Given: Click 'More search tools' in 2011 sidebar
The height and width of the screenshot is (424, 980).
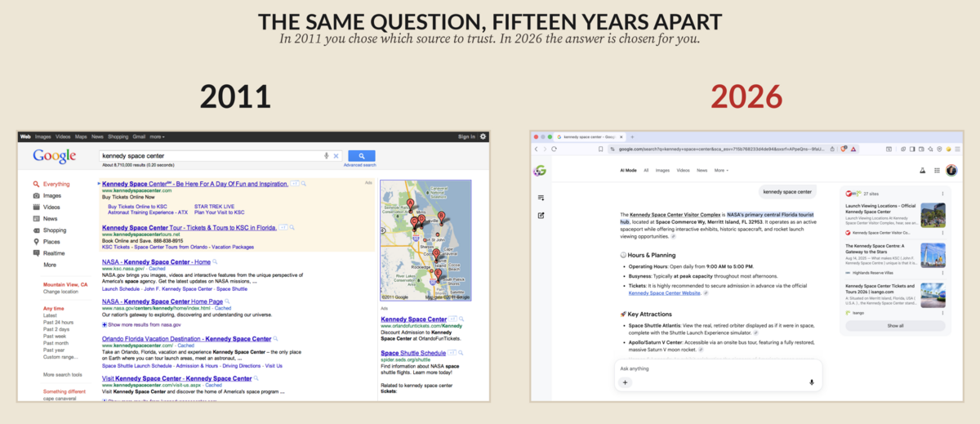Looking at the screenshot, I should coord(63,375).
